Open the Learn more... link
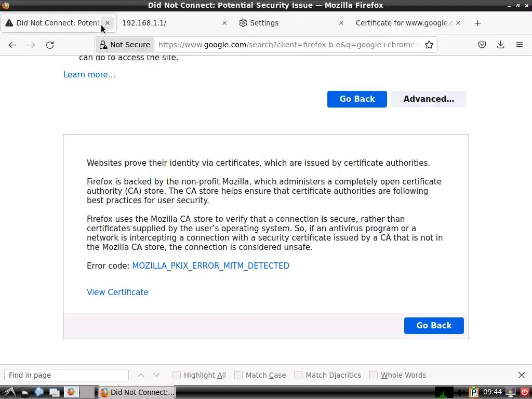532x399 pixels. pyautogui.click(x=89, y=75)
